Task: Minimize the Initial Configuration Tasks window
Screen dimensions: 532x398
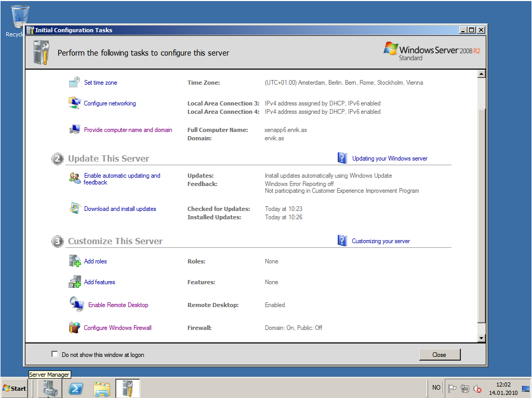Action: pos(463,30)
